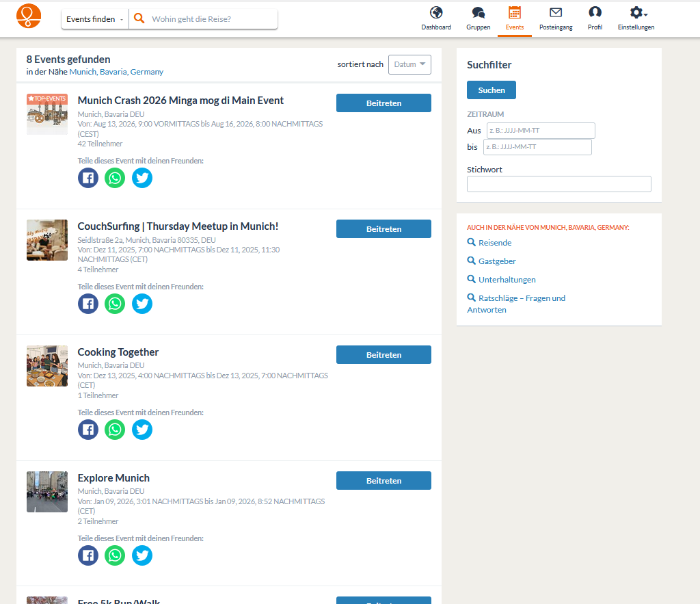Open Gruppen chat bubbles icon
The height and width of the screenshot is (604, 700).
(x=478, y=13)
